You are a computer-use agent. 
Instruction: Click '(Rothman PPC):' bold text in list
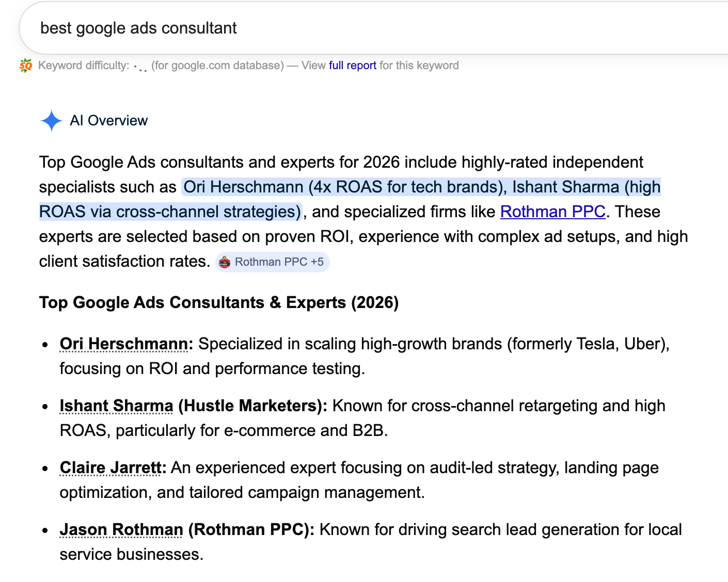pyautogui.click(x=251, y=529)
